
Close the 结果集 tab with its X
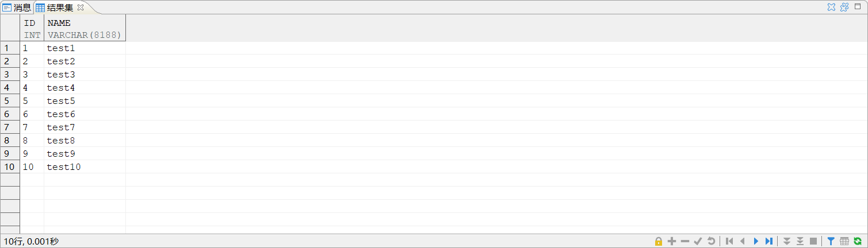81,7
